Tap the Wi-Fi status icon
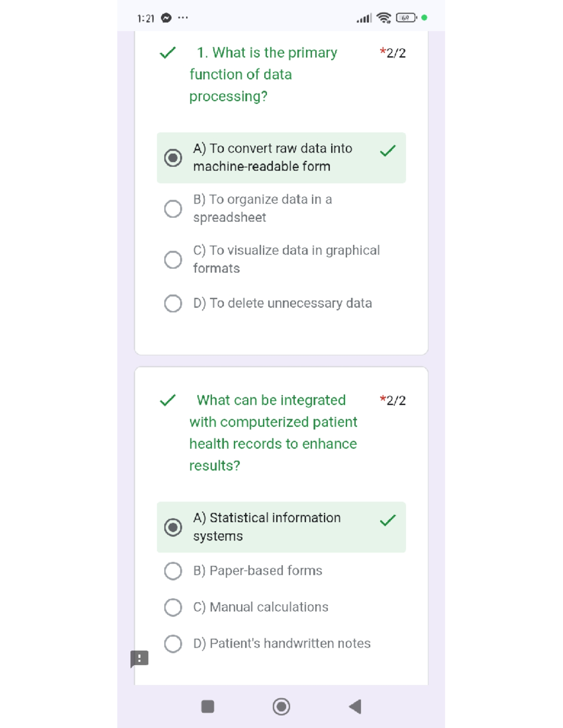This screenshot has width=563, height=728. coord(384,18)
